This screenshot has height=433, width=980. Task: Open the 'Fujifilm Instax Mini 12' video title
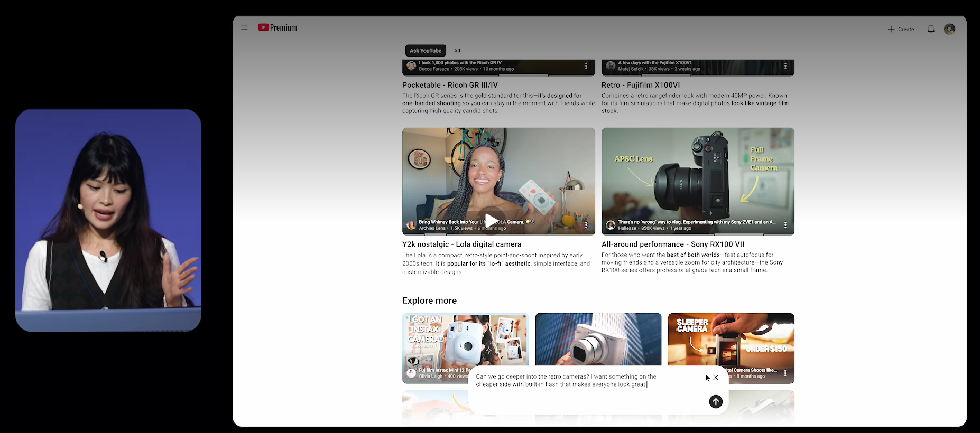[444, 370]
